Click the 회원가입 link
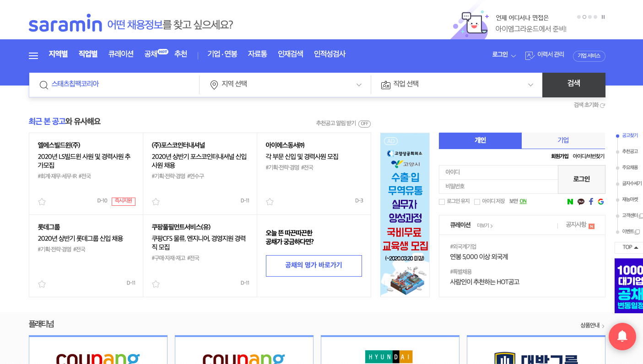This screenshot has width=643, height=364. click(560, 156)
